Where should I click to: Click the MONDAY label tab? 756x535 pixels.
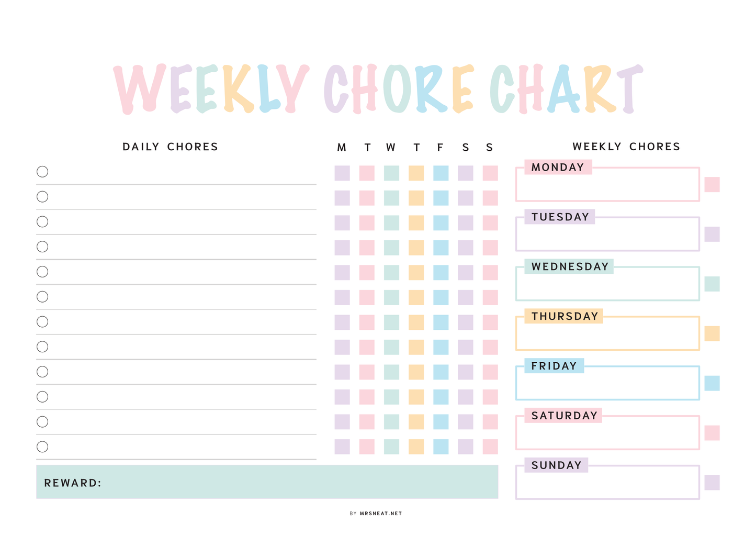pyautogui.click(x=558, y=167)
